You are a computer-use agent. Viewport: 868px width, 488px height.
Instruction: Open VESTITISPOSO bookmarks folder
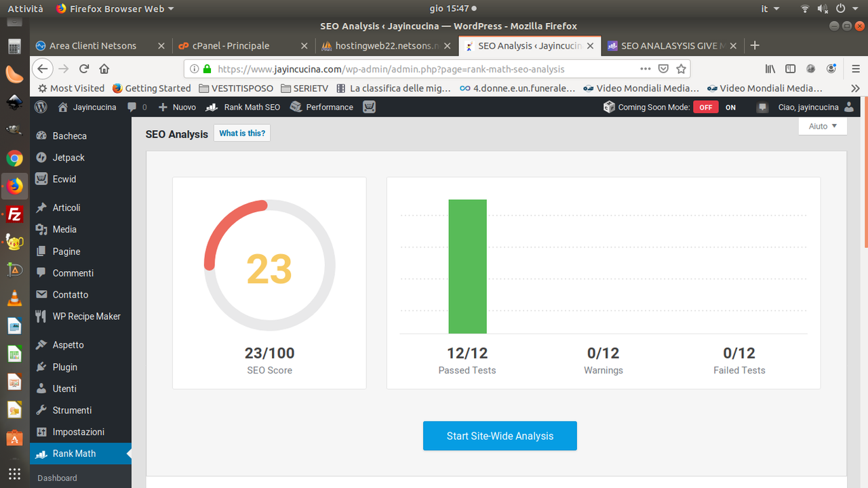[x=237, y=88]
